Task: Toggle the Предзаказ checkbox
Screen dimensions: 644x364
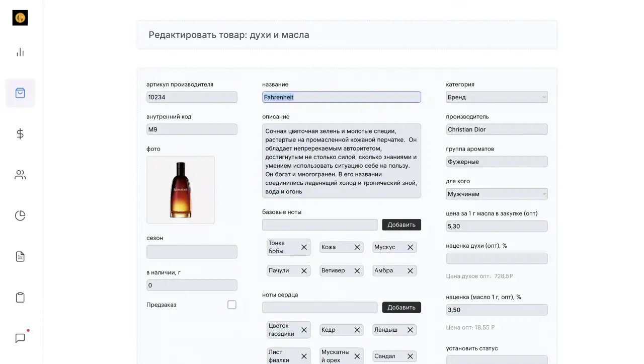Action: (232, 305)
